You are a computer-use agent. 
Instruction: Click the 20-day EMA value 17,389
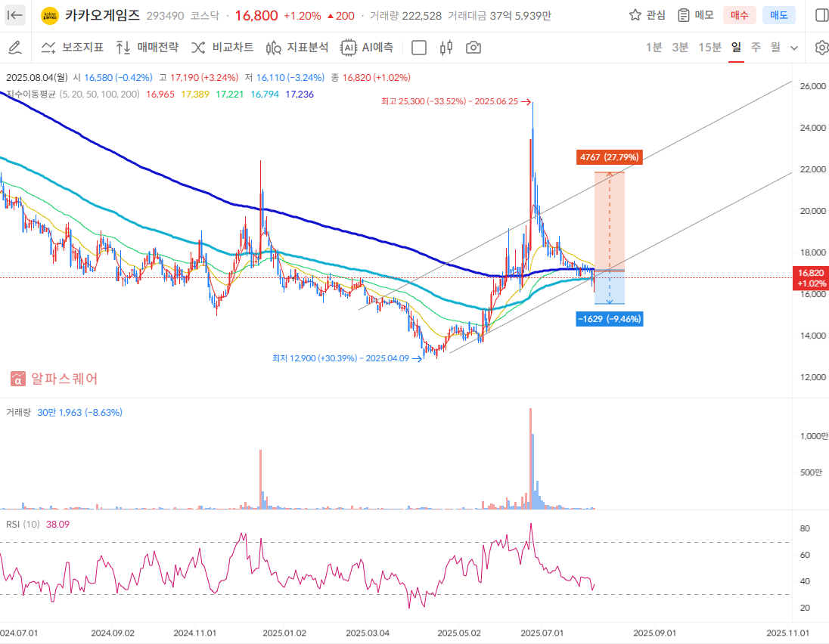195,94
